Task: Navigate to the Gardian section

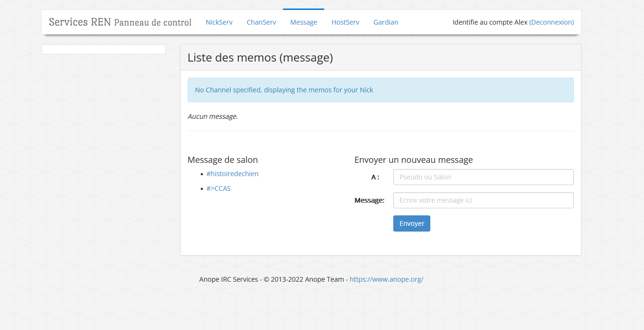Action: (x=385, y=22)
